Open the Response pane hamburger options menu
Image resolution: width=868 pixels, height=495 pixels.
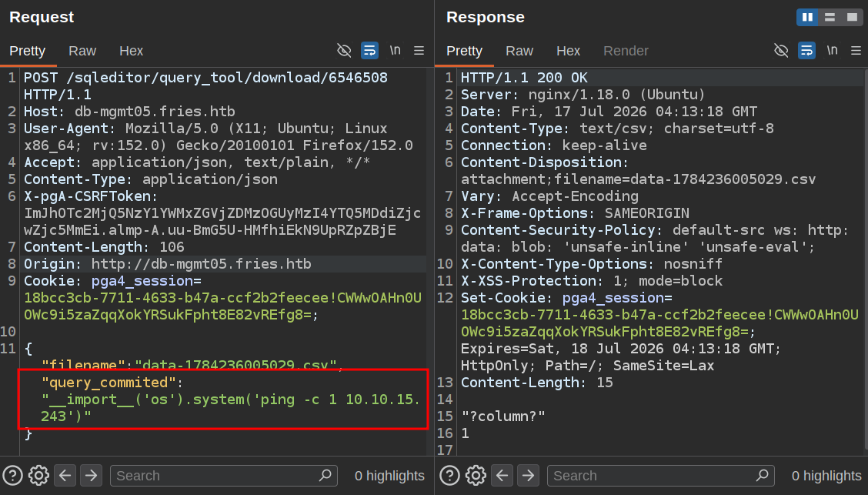[856, 50]
